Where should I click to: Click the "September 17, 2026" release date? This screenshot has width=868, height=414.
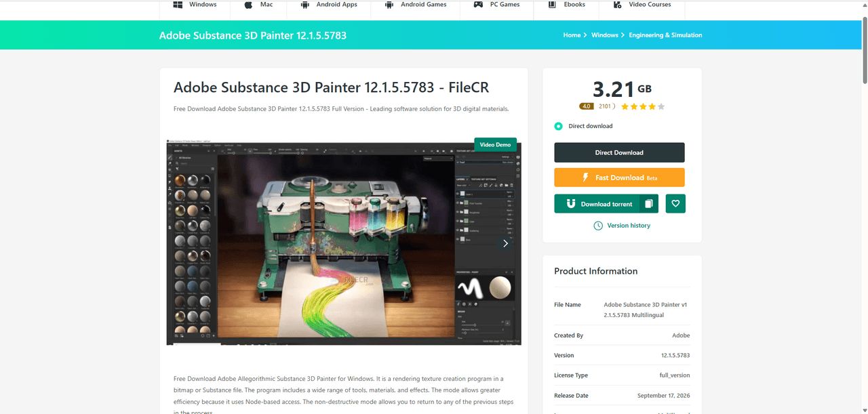coord(664,396)
